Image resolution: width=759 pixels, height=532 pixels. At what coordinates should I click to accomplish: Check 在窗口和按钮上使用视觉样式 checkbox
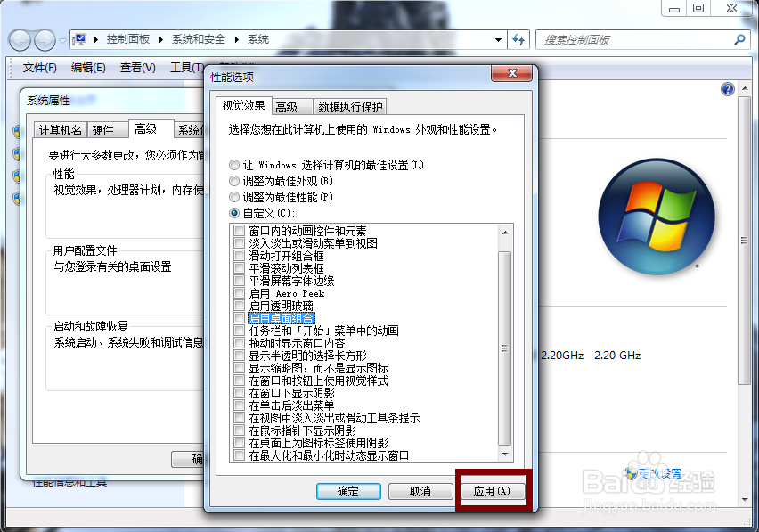click(239, 381)
